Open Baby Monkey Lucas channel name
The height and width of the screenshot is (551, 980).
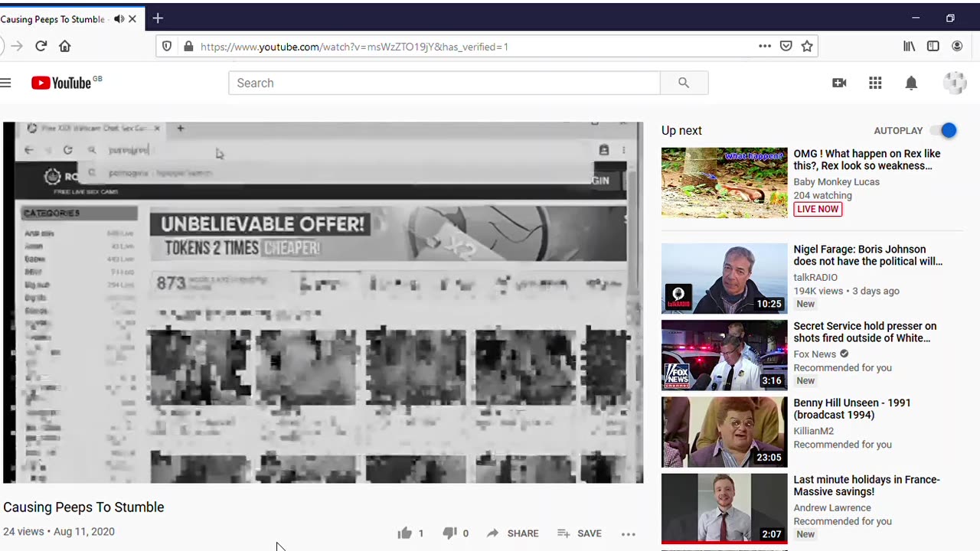[x=836, y=182]
